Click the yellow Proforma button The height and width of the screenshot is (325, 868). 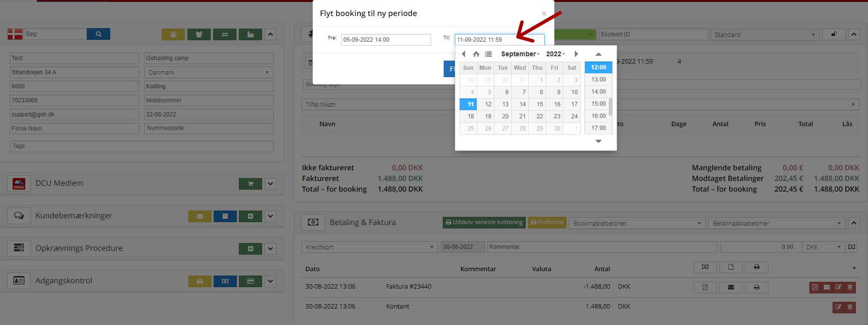pos(547,223)
